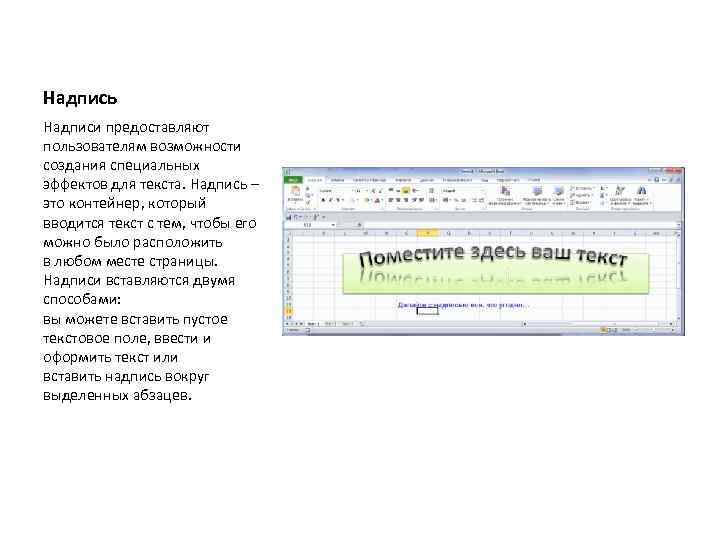Toggle Italic formatting in the ribbon

click(x=331, y=200)
